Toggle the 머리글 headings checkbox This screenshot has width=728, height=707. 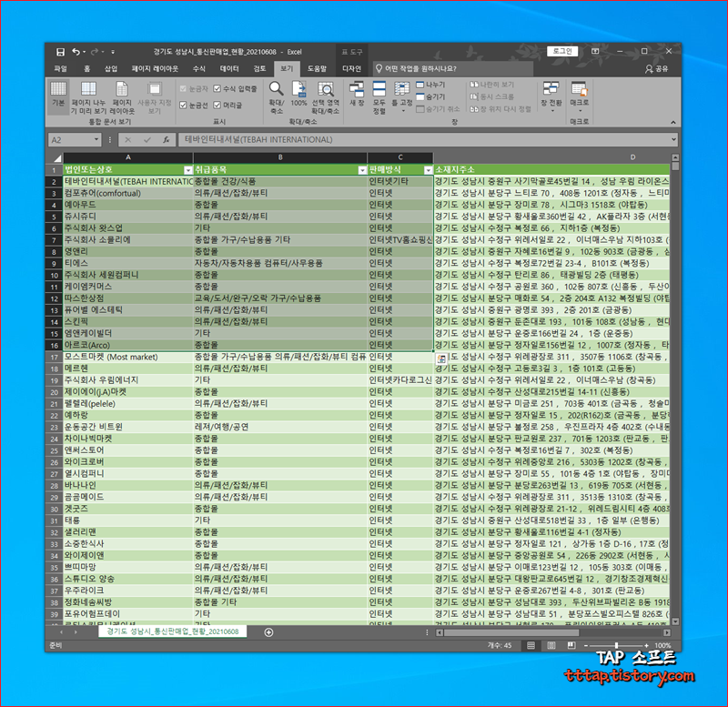click(x=217, y=106)
